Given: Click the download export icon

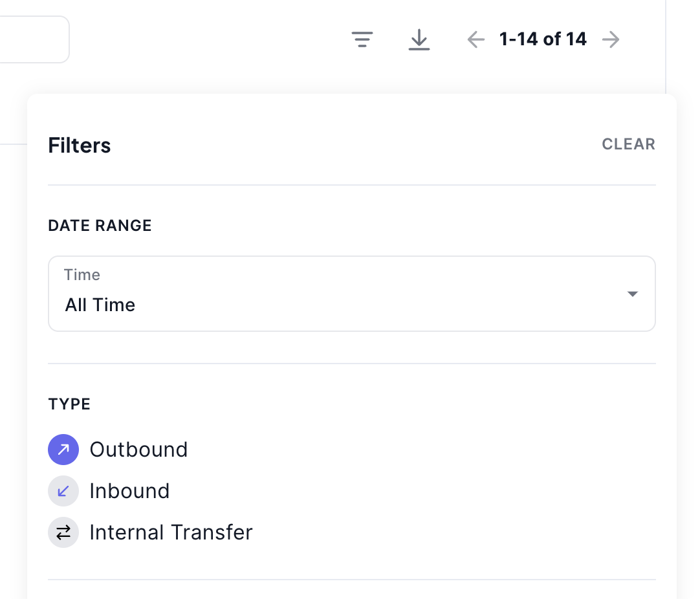Looking at the screenshot, I should point(419,40).
